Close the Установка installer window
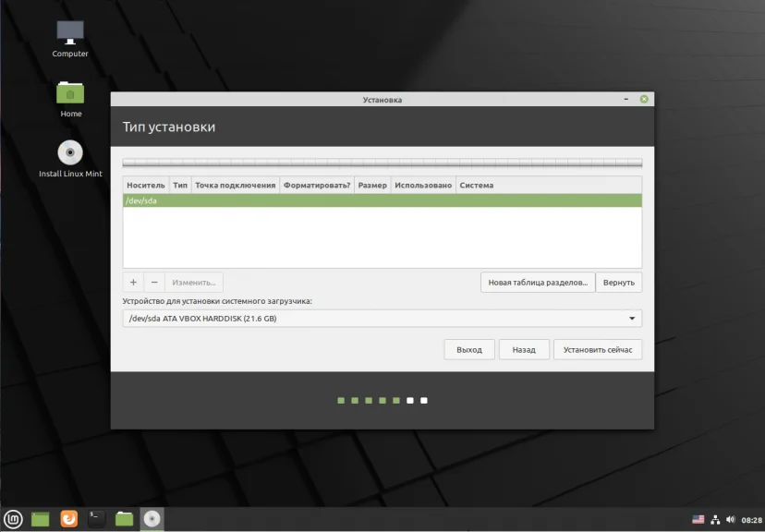 pyautogui.click(x=644, y=100)
